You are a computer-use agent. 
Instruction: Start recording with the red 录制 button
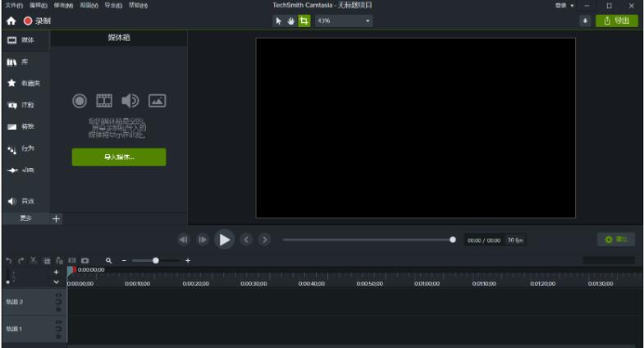[37, 21]
